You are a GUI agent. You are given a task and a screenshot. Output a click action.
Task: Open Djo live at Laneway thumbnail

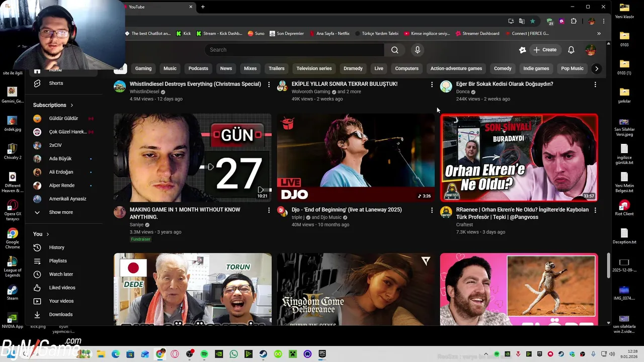click(356, 157)
